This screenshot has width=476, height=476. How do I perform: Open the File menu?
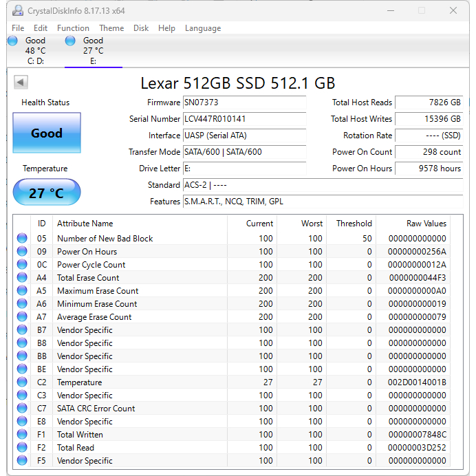coord(18,28)
